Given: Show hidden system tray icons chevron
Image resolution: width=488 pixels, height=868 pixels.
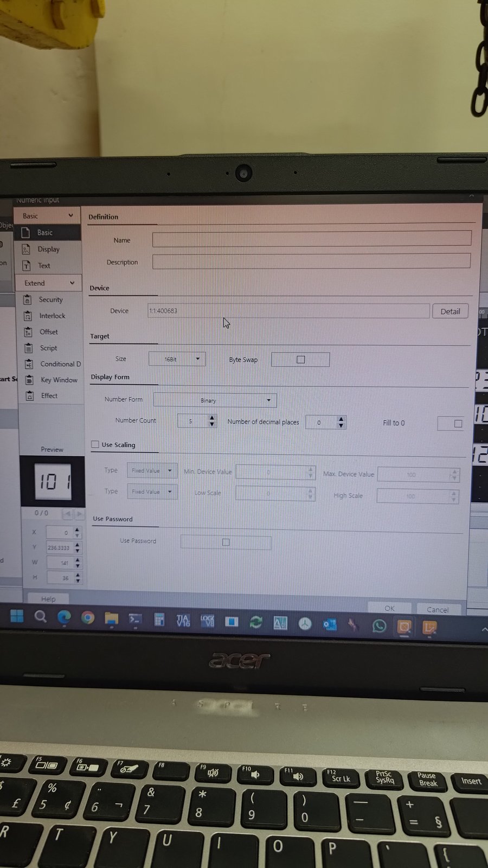Looking at the screenshot, I should pyautogui.click(x=484, y=629).
